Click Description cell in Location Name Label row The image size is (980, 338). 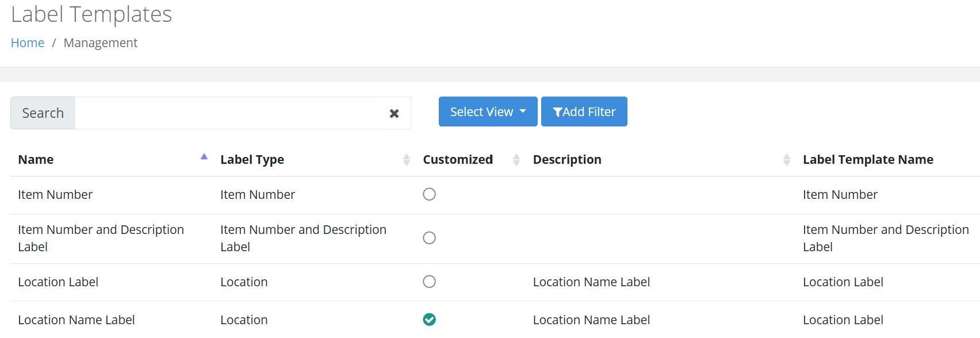tap(591, 320)
